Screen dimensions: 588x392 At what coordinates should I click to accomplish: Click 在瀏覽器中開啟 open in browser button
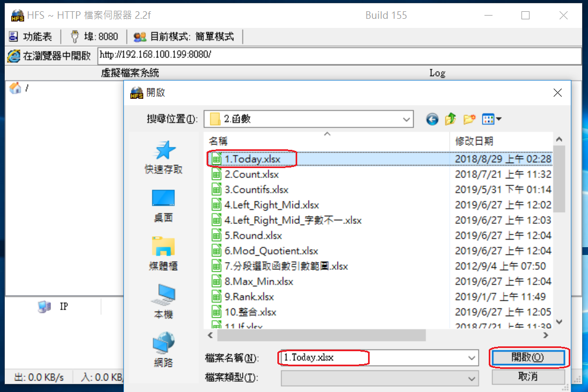(49, 56)
